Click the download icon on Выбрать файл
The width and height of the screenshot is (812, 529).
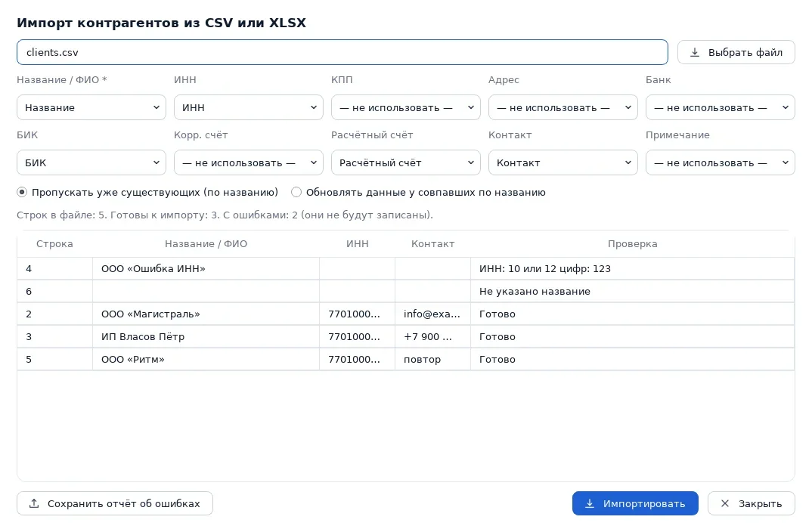coord(695,52)
